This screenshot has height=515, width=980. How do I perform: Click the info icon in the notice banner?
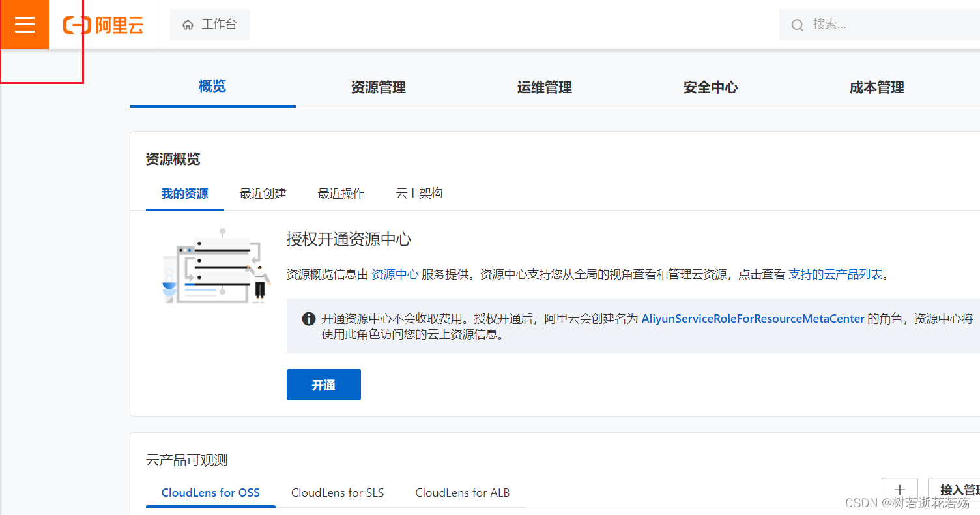tap(308, 319)
